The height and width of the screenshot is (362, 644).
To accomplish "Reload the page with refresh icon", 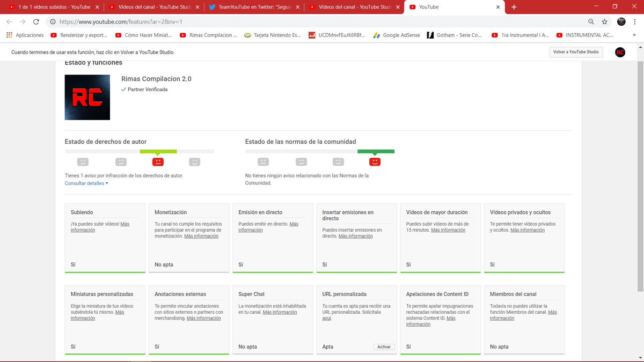I will pos(36,22).
